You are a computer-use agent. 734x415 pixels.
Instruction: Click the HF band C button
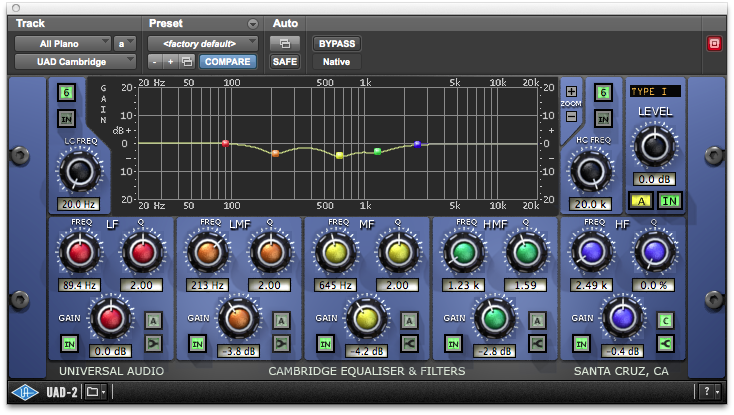[665, 321]
